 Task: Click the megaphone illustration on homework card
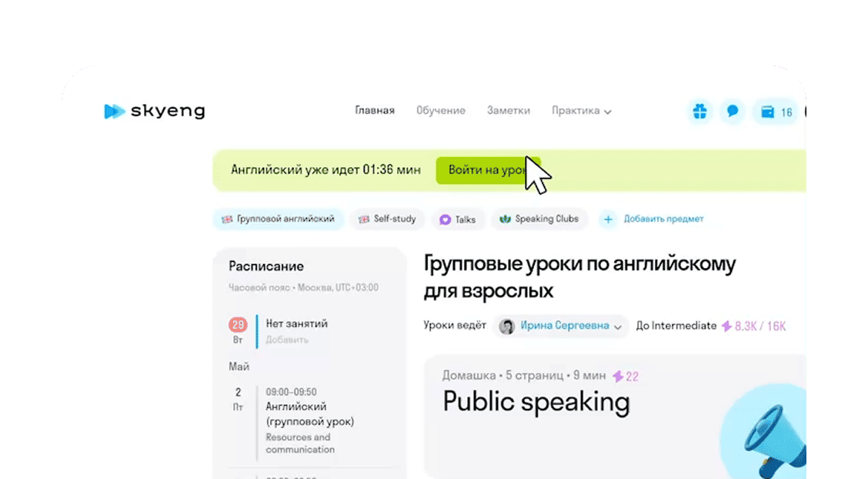pyautogui.click(x=773, y=439)
